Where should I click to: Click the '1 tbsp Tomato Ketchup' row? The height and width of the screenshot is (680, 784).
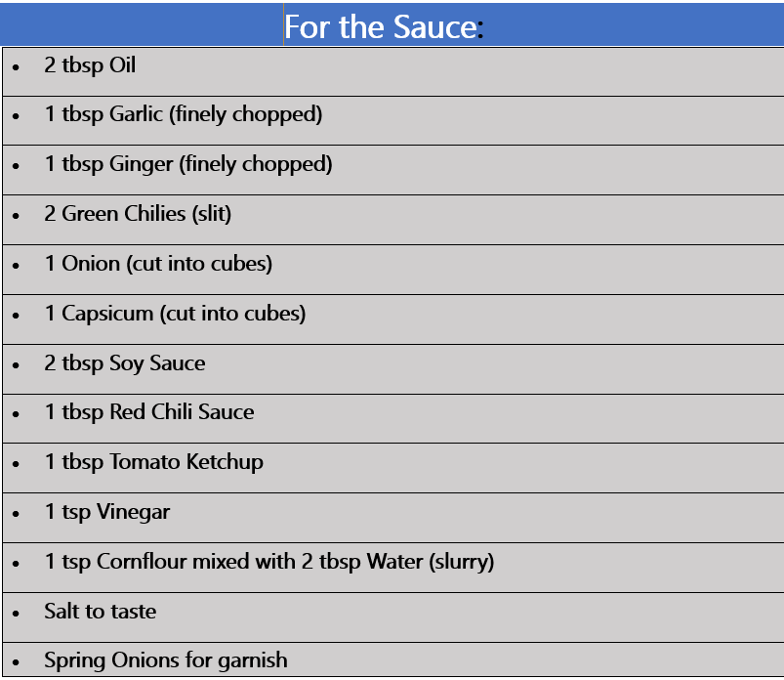tap(393, 468)
